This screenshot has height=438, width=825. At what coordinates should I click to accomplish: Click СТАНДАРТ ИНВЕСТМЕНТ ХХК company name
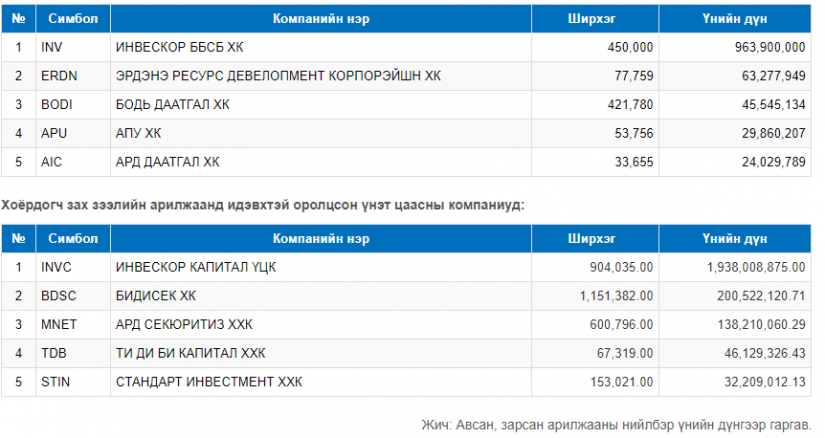coord(209,382)
